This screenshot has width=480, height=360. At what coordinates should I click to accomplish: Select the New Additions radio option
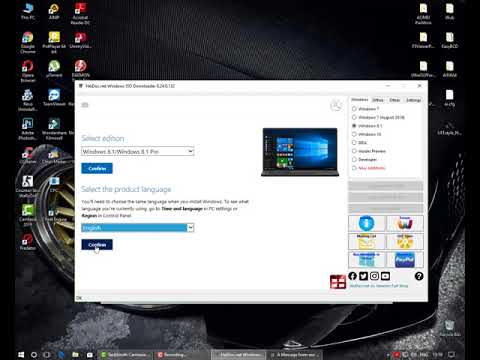point(369,168)
